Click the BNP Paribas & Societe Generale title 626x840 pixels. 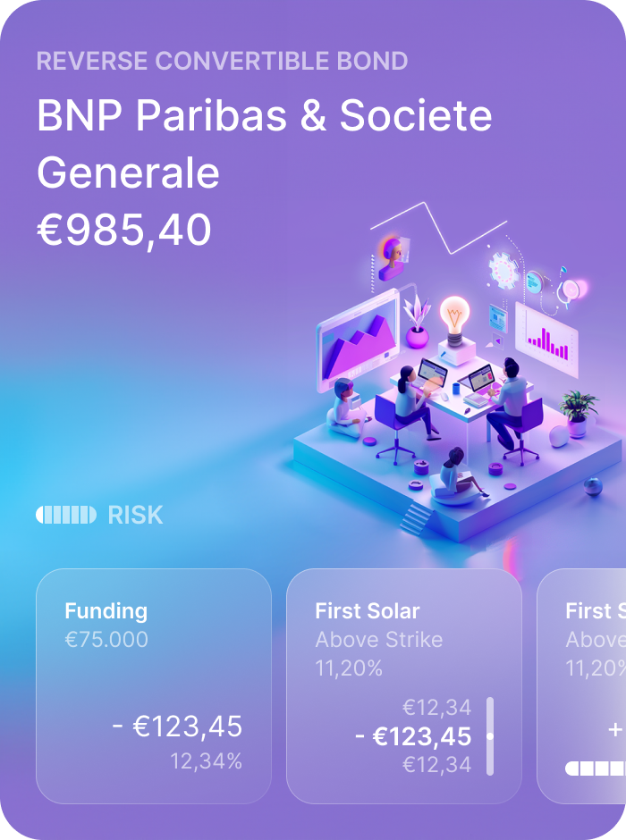(x=264, y=144)
